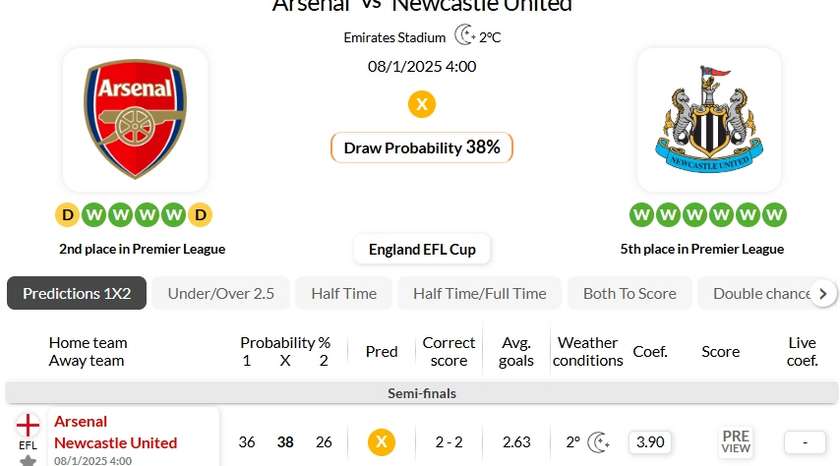Click the night weather icon beside 2°C

[x=465, y=36]
